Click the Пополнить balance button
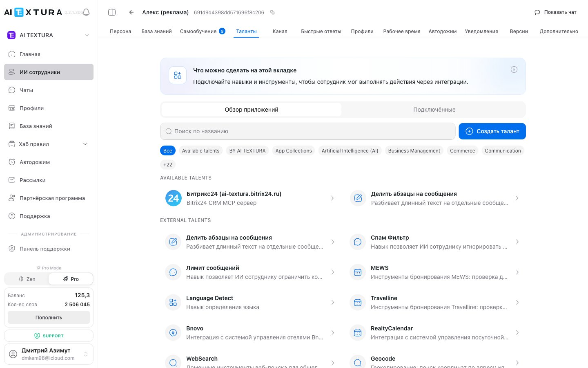This screenshot has height=368, width=588. (x=49, y=317)
